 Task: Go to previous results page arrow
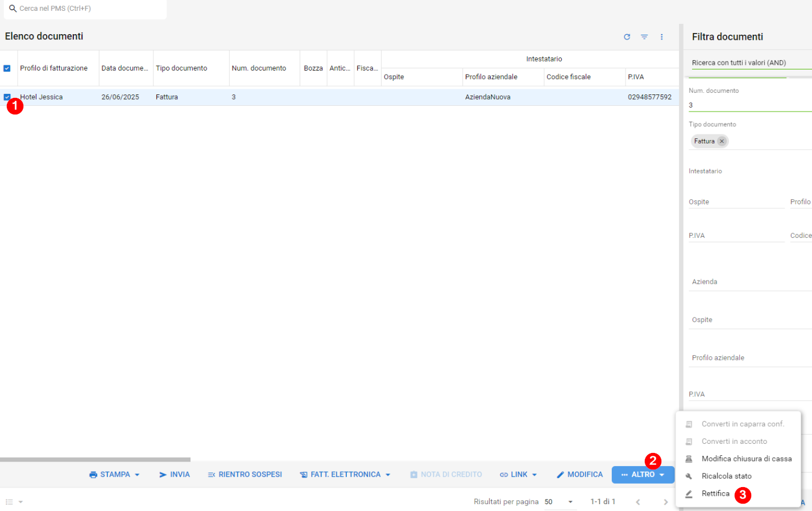638,502
